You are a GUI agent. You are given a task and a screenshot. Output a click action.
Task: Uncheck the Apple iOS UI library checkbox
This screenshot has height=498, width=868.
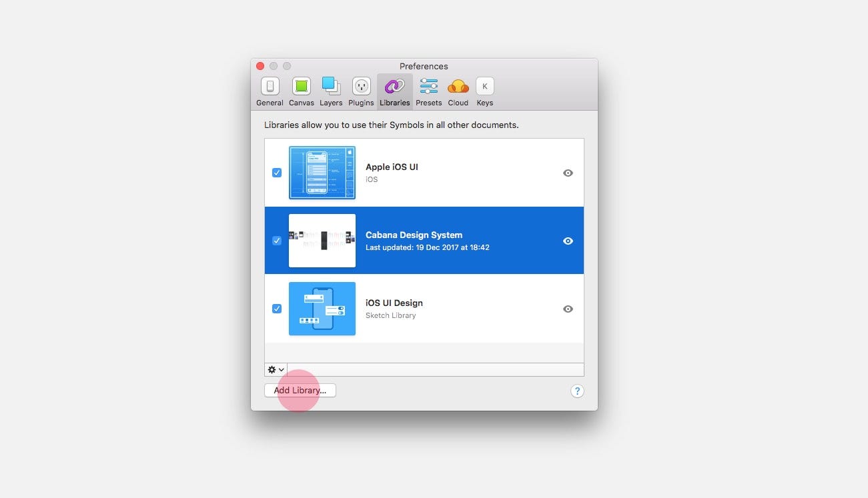click(x=277, y=173)
